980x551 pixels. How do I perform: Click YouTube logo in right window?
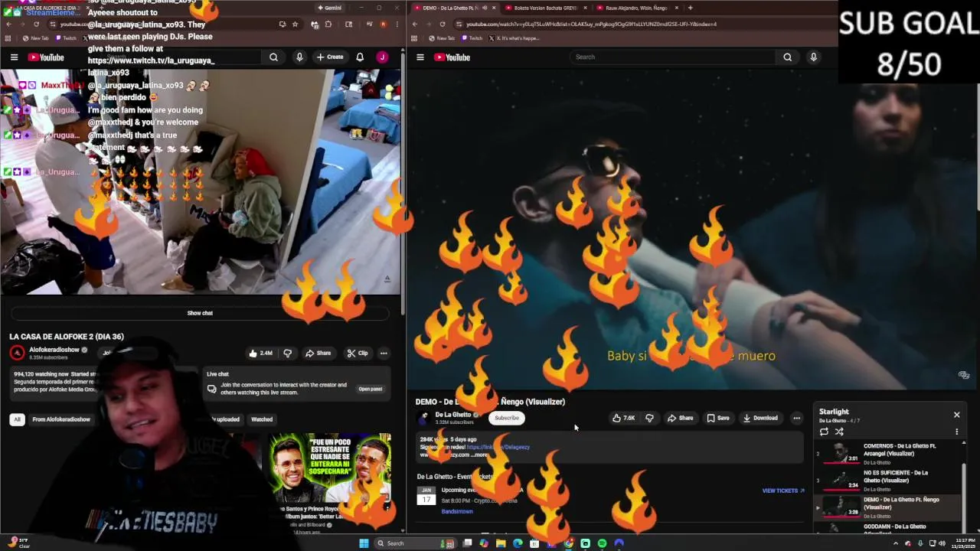(x=452, y=57)
